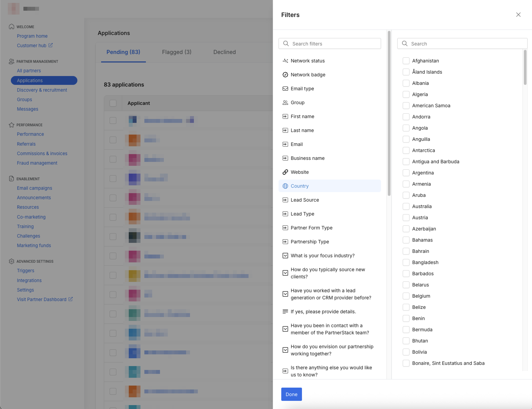The image size is (532, 409).
Task: Click the Last name text-field icon
Action: click(285, 130)
